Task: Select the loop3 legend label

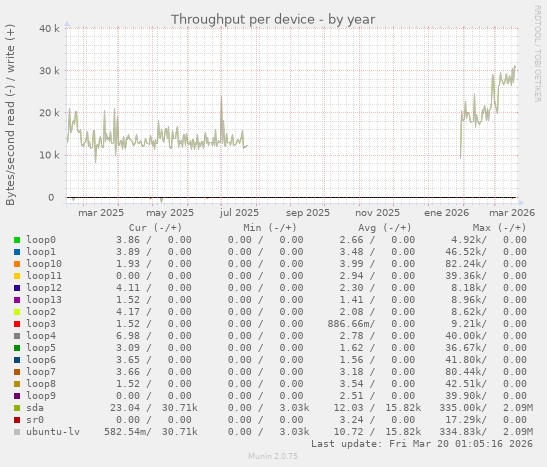Action: click(41, 324)
